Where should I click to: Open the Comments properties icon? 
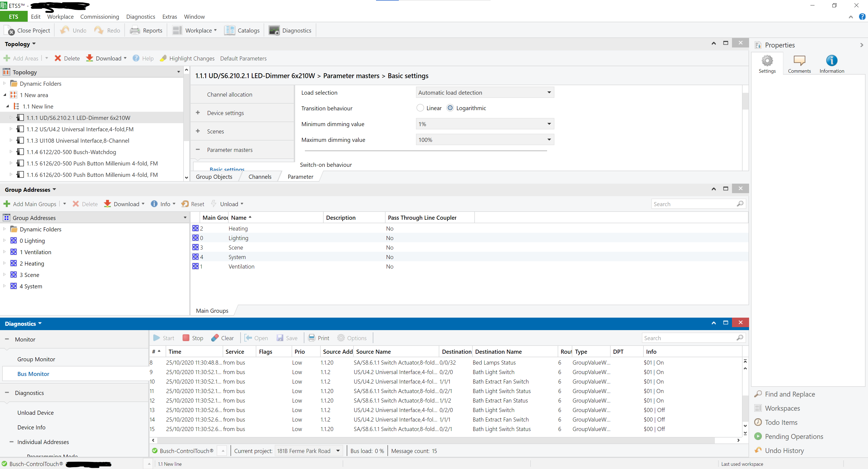pyautogui.click(x=799, y=60)
